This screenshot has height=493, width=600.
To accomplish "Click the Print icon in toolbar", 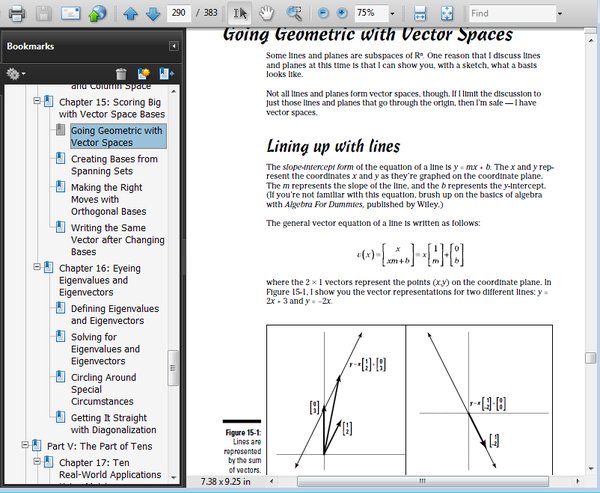I will [17, 14].
